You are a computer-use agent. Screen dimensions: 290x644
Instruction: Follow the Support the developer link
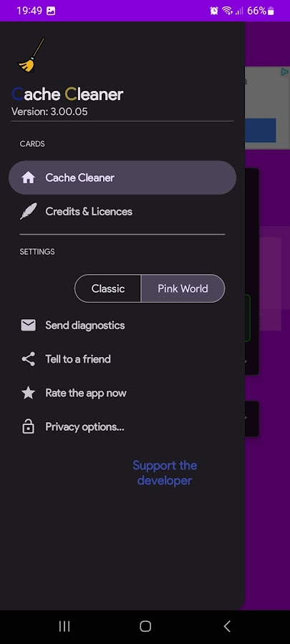tap(165, 473)
